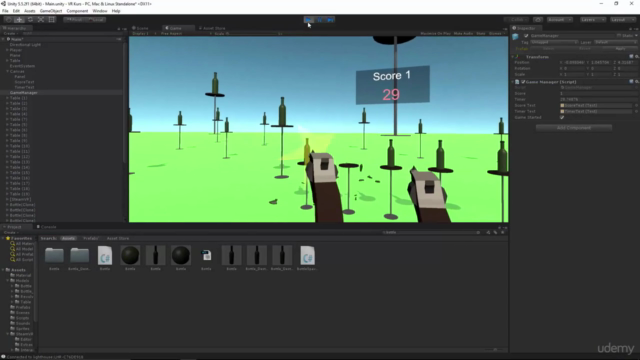
Task: Toggle Stats overlay in Game view
Action: coord(481,33)
